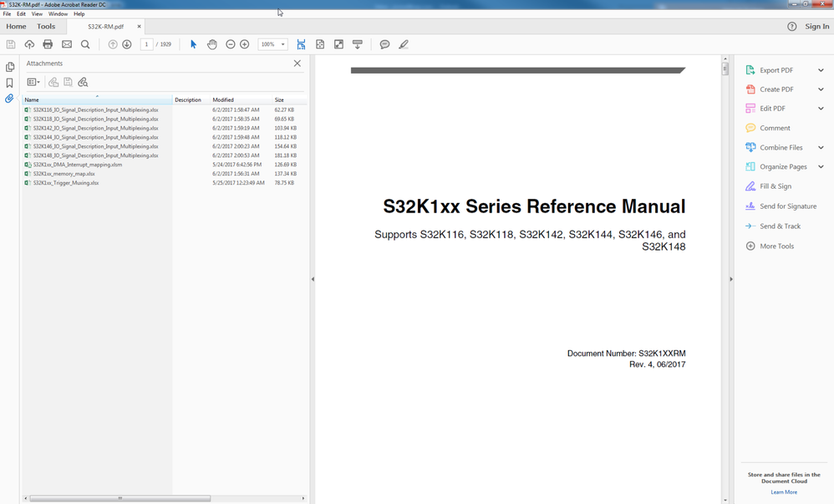Open the file attachment with search icon

click(83, 82)
